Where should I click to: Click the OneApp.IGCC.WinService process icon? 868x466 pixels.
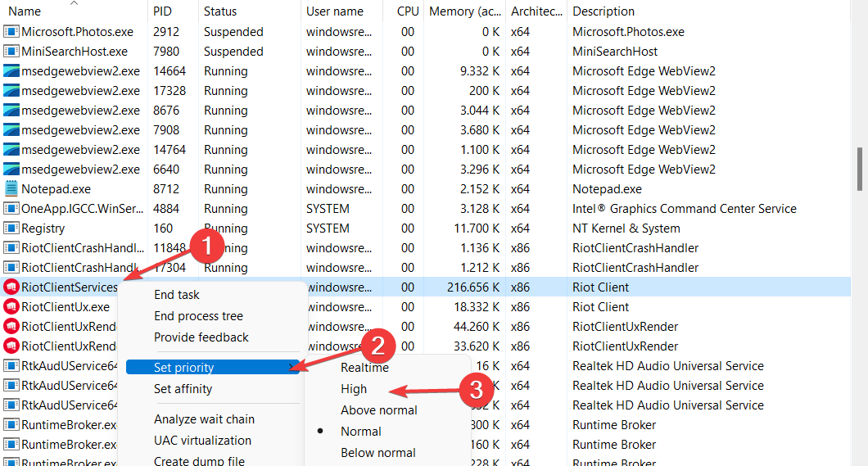tap(11, 209)
